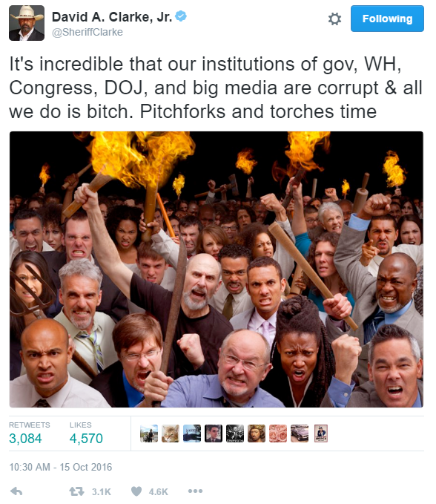436x504 pixels.
Task: Open the Uncle Sam poster avatar
Action: pyautogui.click(x=321, y=433)
